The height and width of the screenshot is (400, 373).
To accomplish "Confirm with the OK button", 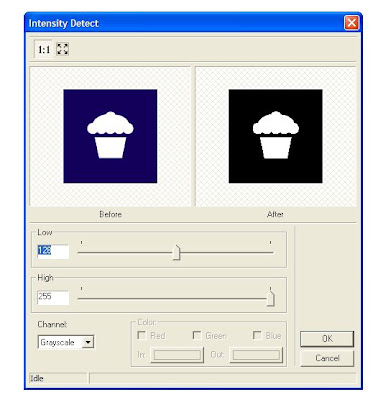I will click(327, 339).
